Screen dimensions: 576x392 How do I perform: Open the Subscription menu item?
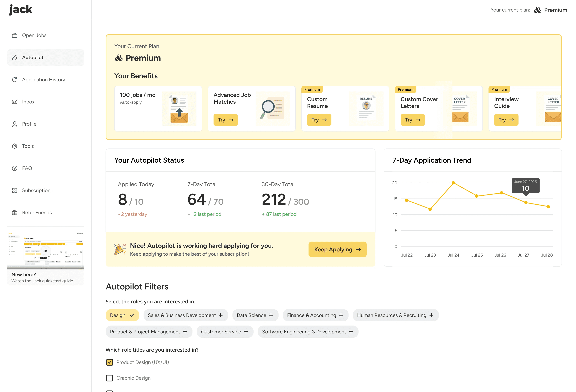click(36, 190)
